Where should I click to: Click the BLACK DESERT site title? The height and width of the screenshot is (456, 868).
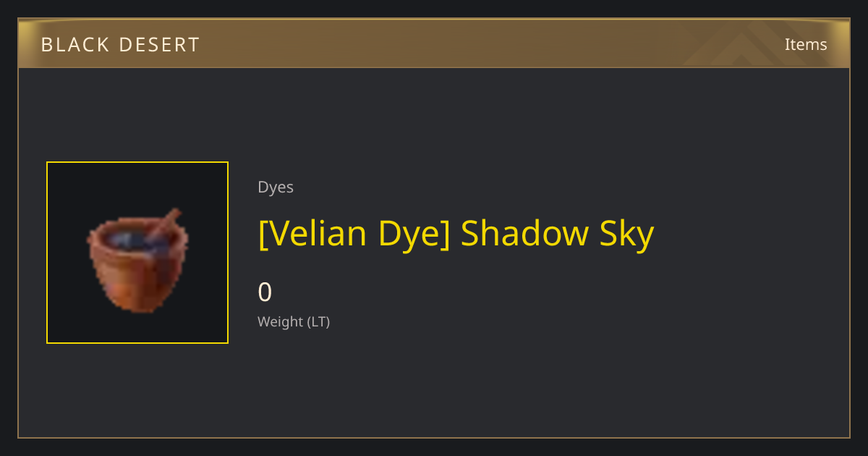coord(120,45)
